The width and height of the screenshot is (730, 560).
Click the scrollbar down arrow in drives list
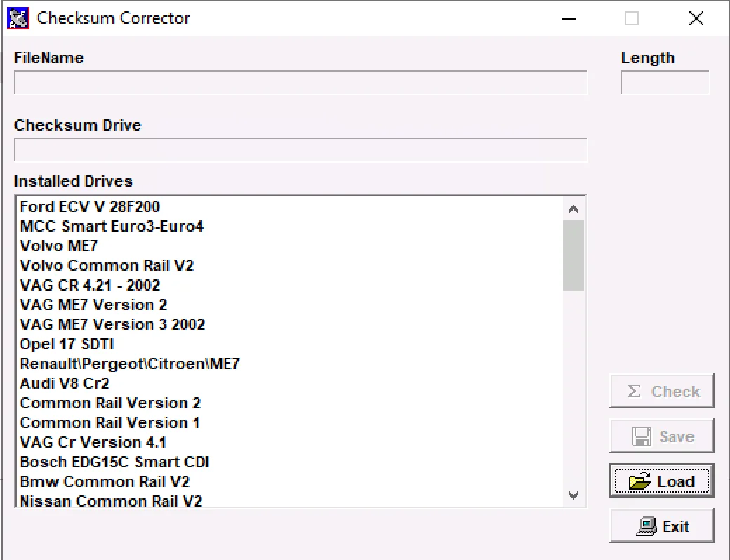coord(573,495)
